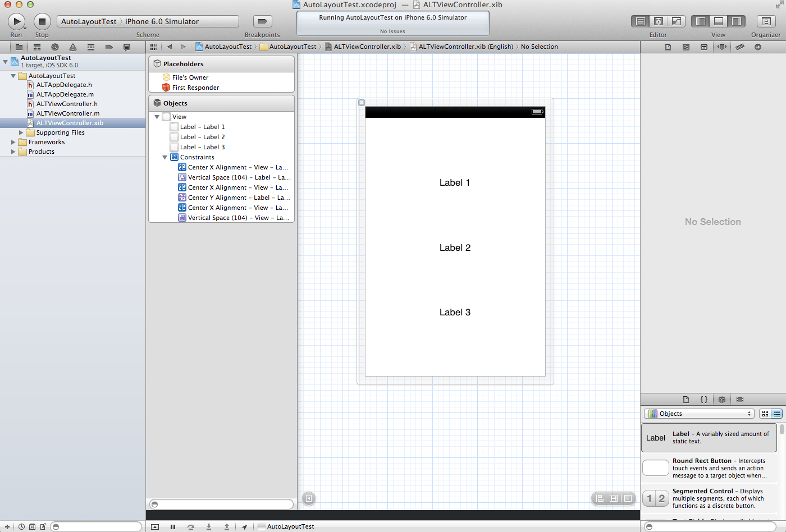Open the Align constraints button

[x=600, y=498]
